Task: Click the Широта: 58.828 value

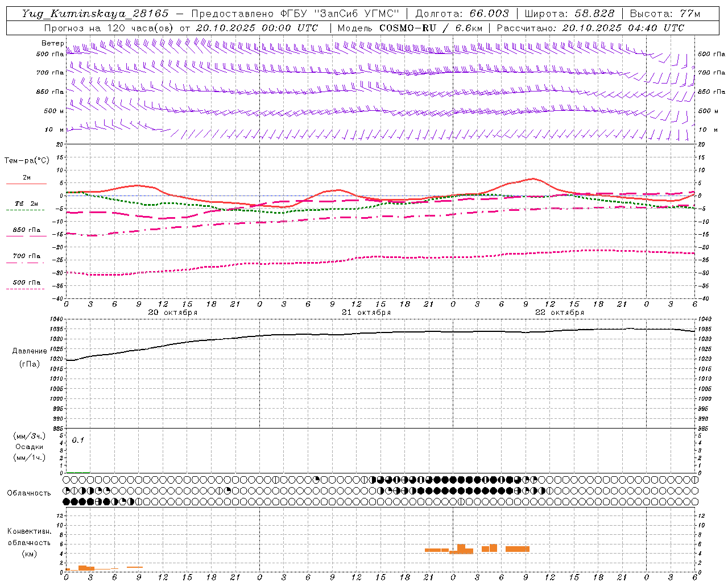Action: (x=569, y=14)
